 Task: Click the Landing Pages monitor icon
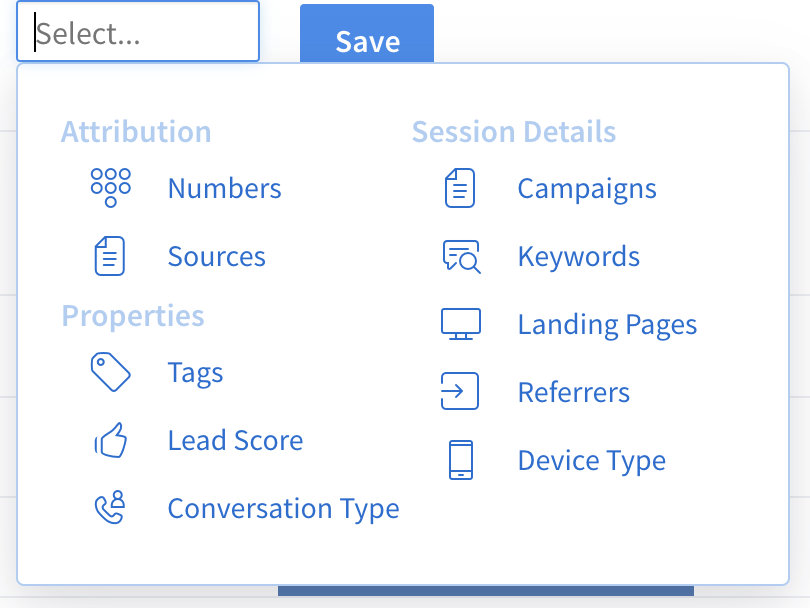click(x=461, y=324)
